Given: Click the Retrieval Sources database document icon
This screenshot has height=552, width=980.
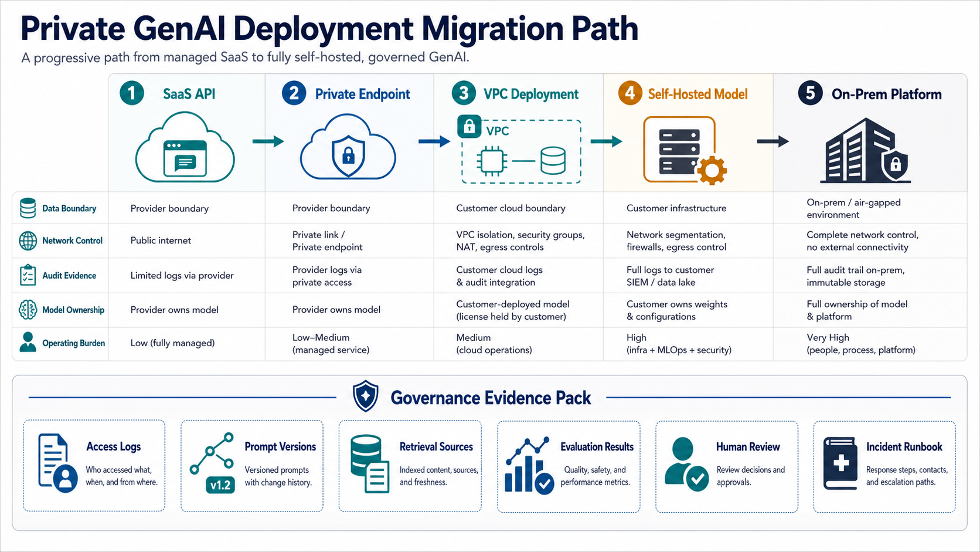Looking at the screenshot, I should click(x=369, y=463).
